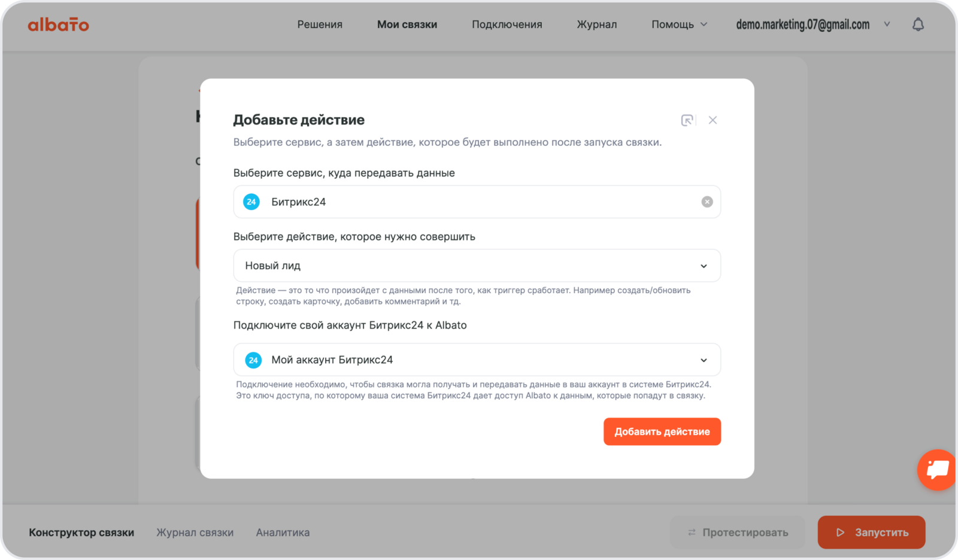This screenshot has width=958, height=560.
Task: Open the support chat bubble
Action: point(937,470)
